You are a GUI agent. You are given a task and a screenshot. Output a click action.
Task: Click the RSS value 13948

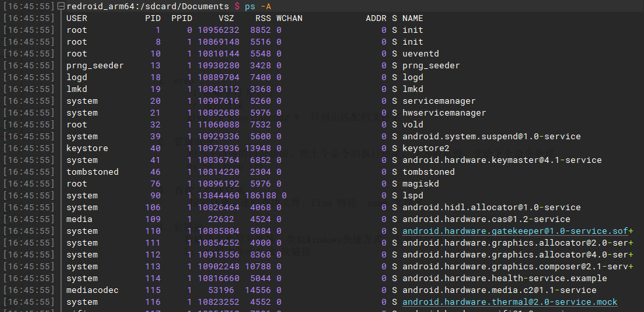tap(258, 148)
